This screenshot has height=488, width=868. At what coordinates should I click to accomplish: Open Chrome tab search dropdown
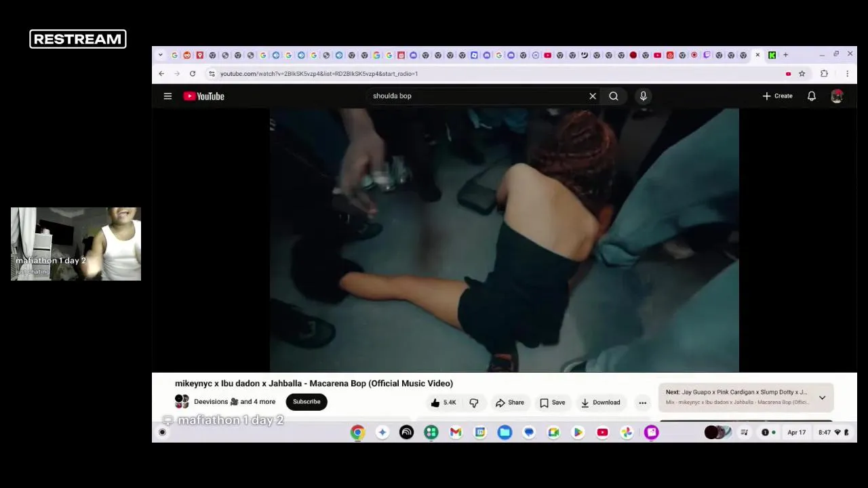(160, 55)
